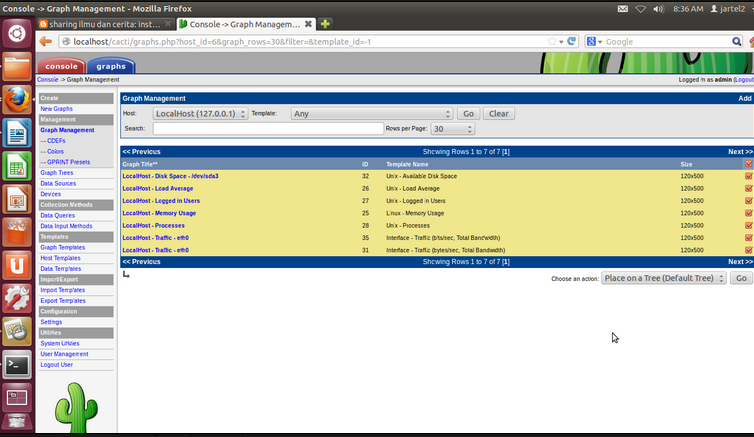Open Choose an action dropdown
754x437 pixels.
pos(663,278)
